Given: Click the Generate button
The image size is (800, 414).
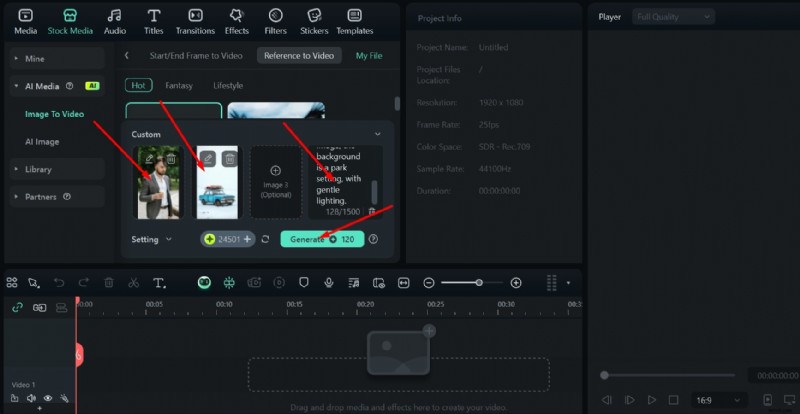Looking at the screenshot, I should click(x=322, y=240).
